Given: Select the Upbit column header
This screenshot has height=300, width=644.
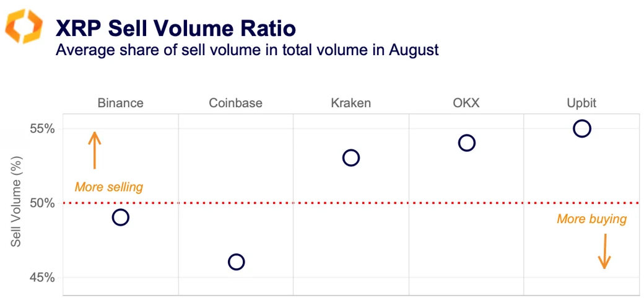Looking at the screenshot, I should [581, 103].
